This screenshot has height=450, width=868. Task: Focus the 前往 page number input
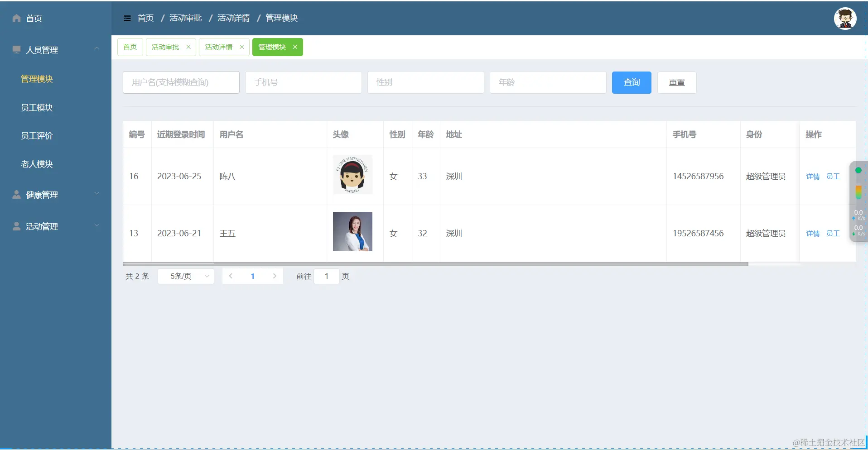pos(326,276)
